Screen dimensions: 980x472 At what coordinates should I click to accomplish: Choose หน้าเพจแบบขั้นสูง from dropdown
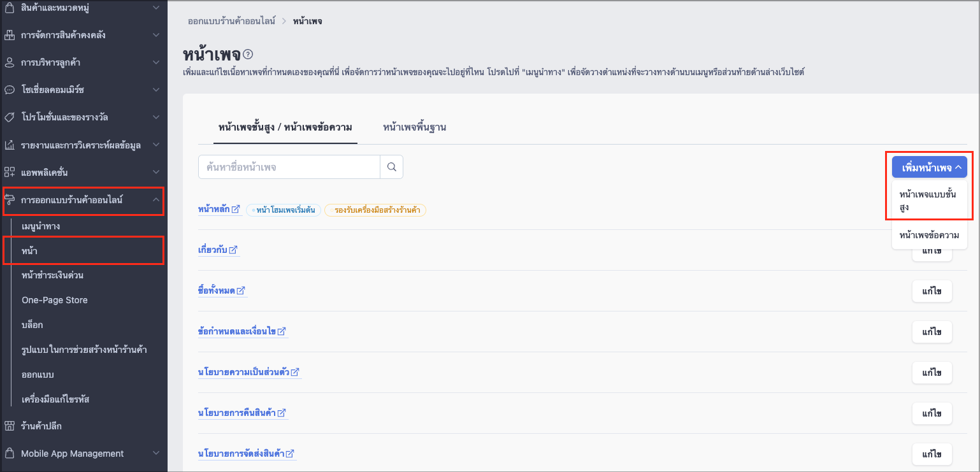930,201
